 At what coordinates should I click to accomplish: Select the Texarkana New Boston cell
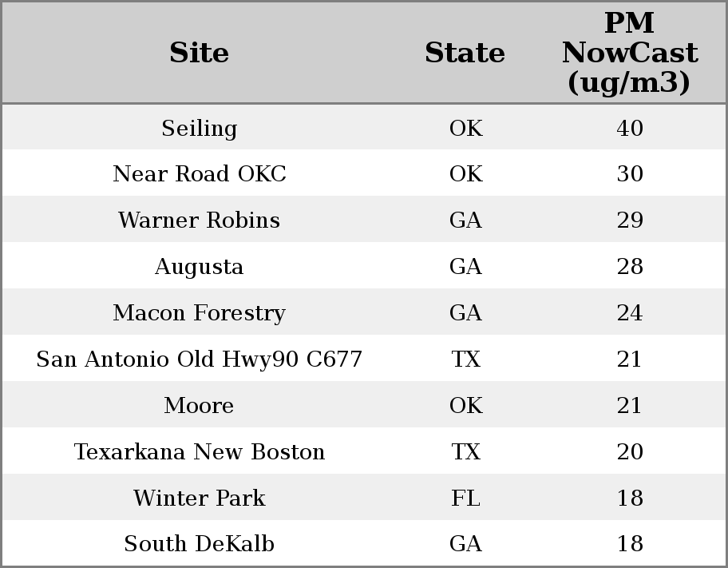click(x=199, y=452)
